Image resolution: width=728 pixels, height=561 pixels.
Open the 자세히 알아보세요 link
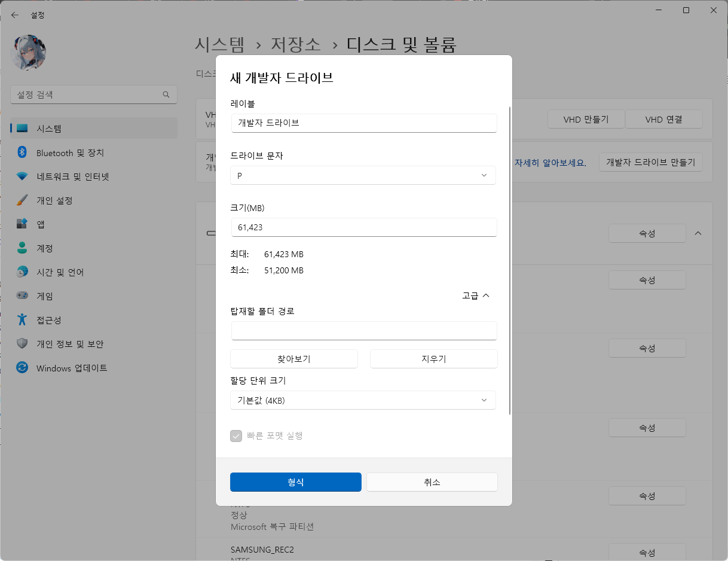click(551, 162)
